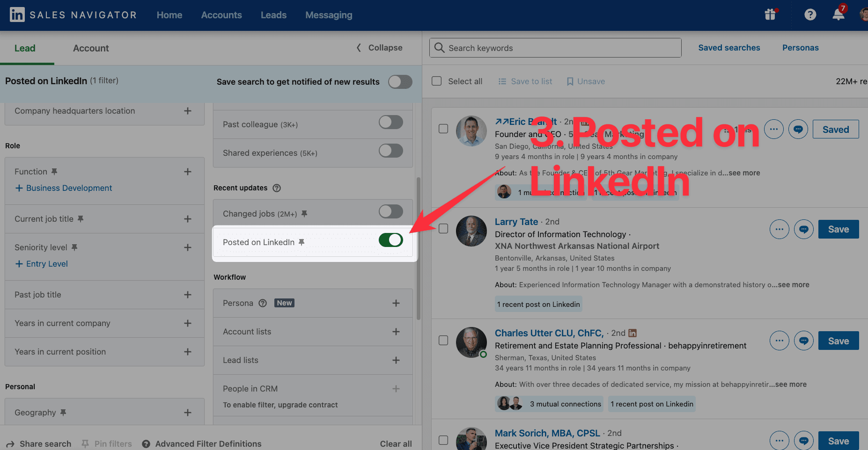This screenshot has width=868, height=450.
Task: Open the Accounts menu
Action: (221, 15)
